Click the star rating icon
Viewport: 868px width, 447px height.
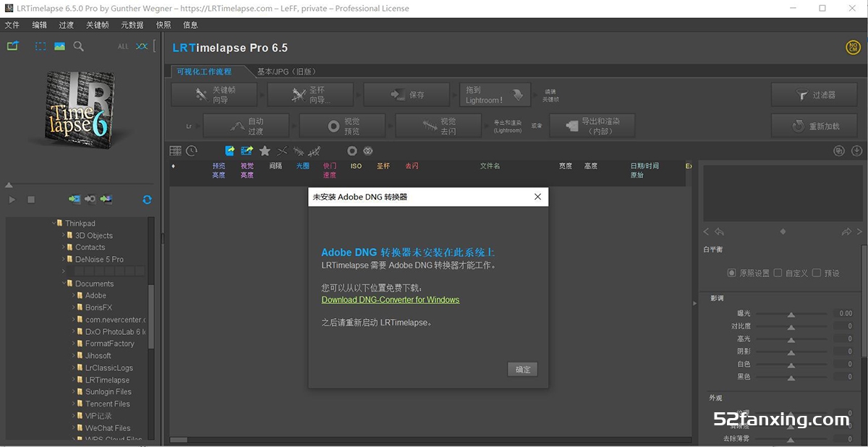coord(265,151)
